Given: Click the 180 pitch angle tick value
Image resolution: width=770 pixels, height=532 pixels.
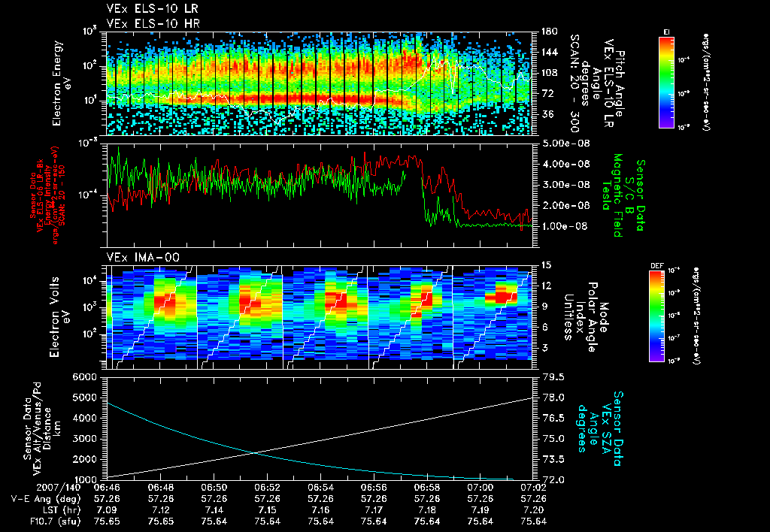Looking at the screenshot, I should click(x=548, y=32).
